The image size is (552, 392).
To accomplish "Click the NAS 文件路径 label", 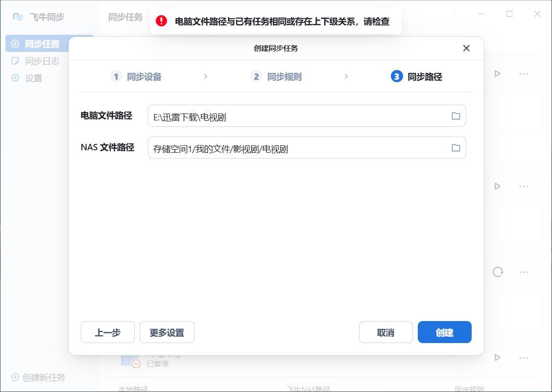I will point(107,147).
